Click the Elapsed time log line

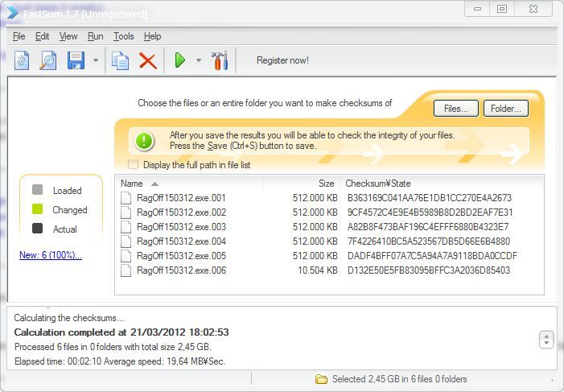click(x=120, y=361)
